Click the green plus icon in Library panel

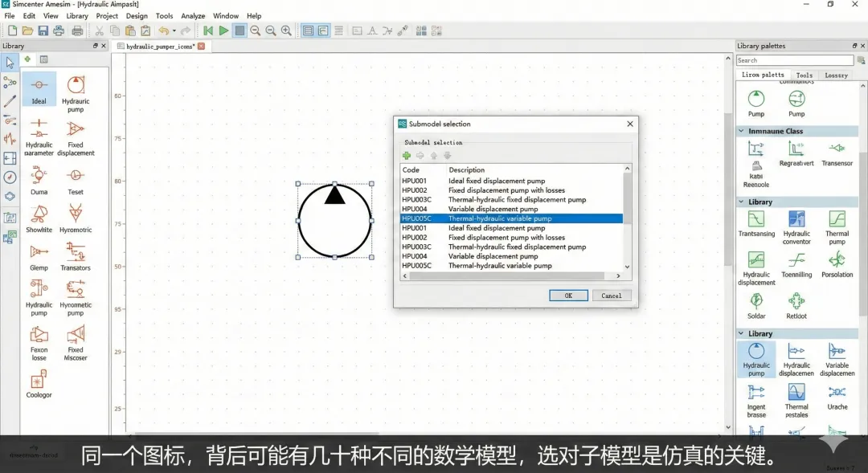coord(27,59)
